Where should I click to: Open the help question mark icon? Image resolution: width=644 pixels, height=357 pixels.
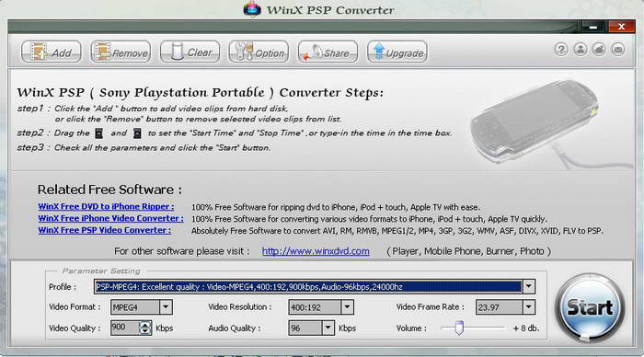[561, 50]
